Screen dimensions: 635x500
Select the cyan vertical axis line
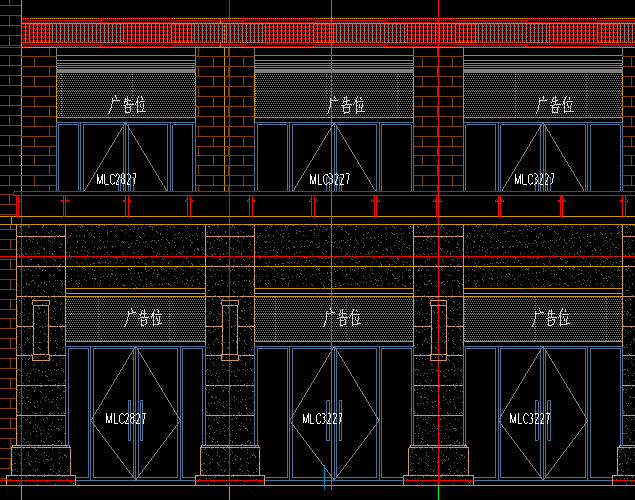331,243
